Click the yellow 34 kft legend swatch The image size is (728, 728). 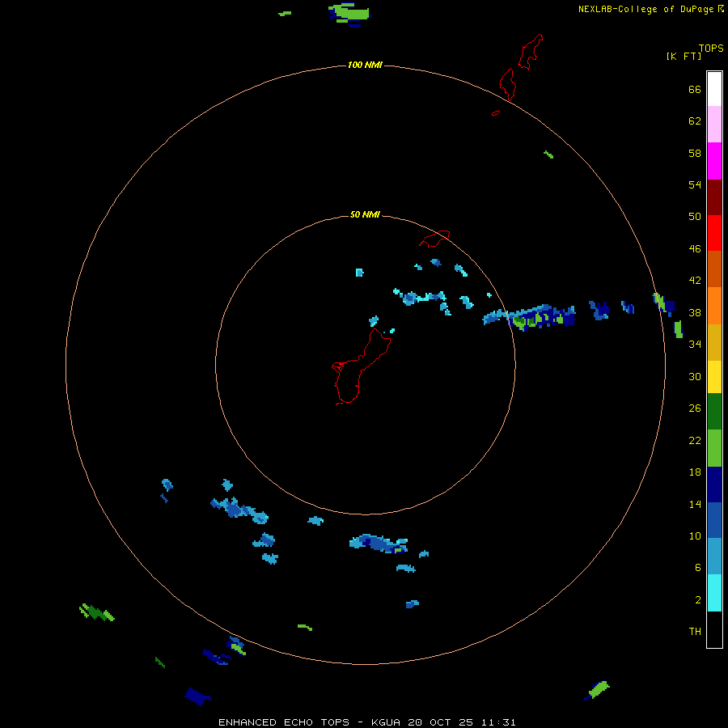(714, 377)
